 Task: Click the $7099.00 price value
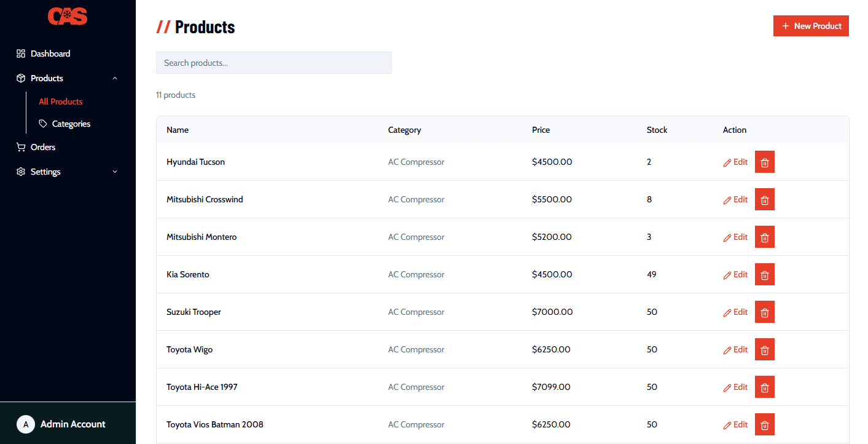coord(551,387)
